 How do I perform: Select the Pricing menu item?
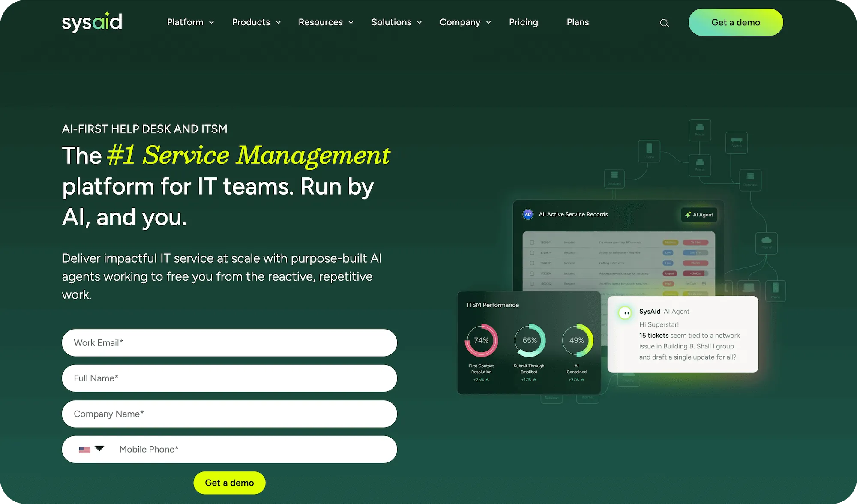(x=523, y=22)
